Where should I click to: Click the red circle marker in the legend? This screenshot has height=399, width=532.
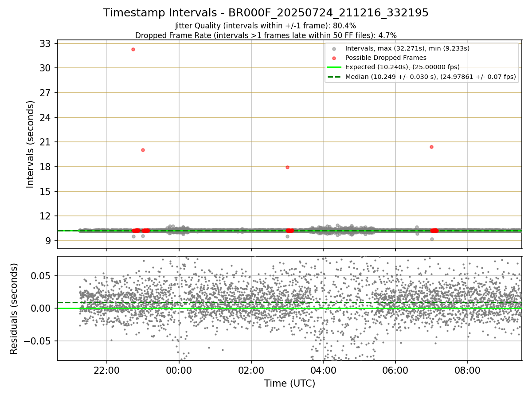pyautogui.click(x=334, y=58)
